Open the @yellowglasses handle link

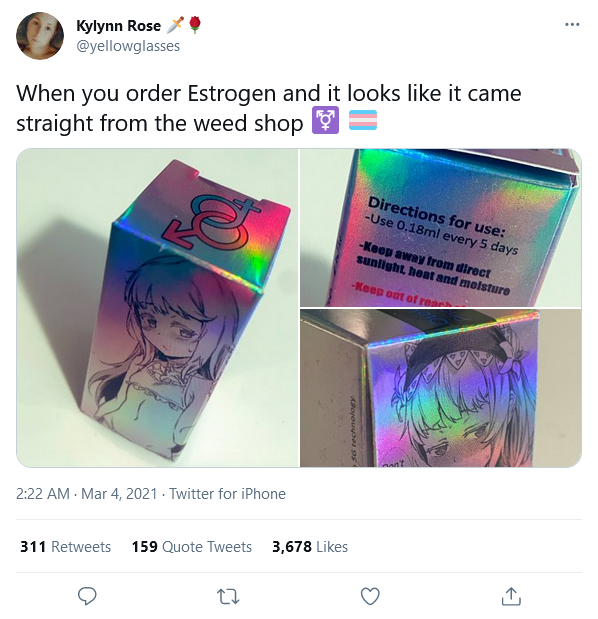(128, 46)
